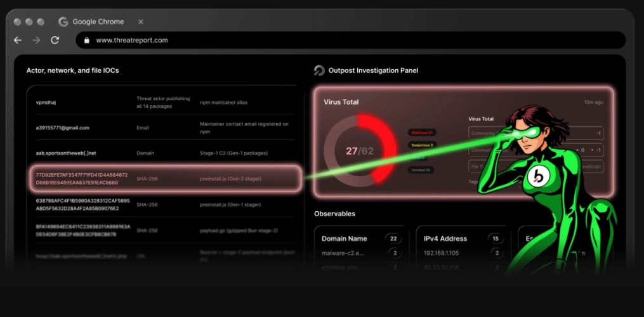Click the padlock icon in address bar

(x=87, y=40)
